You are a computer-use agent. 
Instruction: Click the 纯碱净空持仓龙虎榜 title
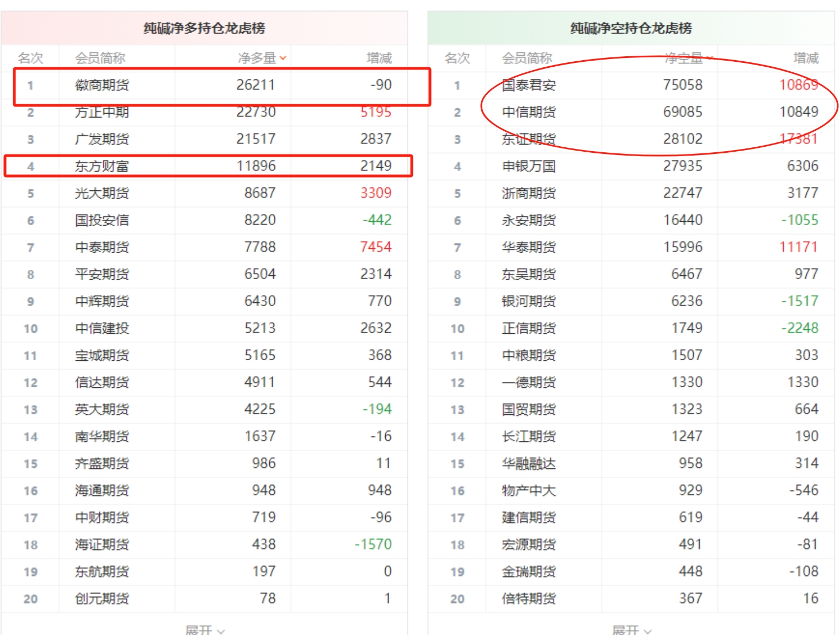(631, 28)
